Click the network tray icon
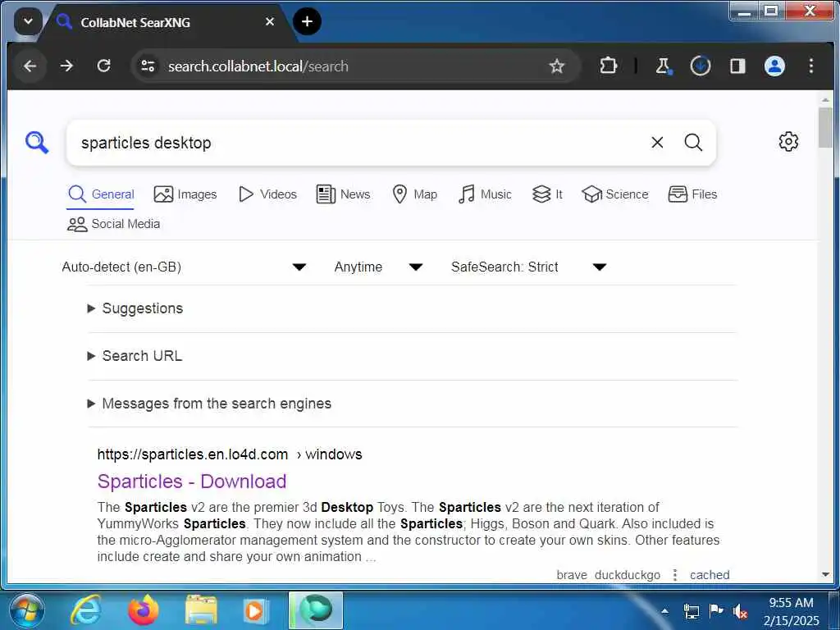This screenshot has width=840, height=630. pos(691,610)
